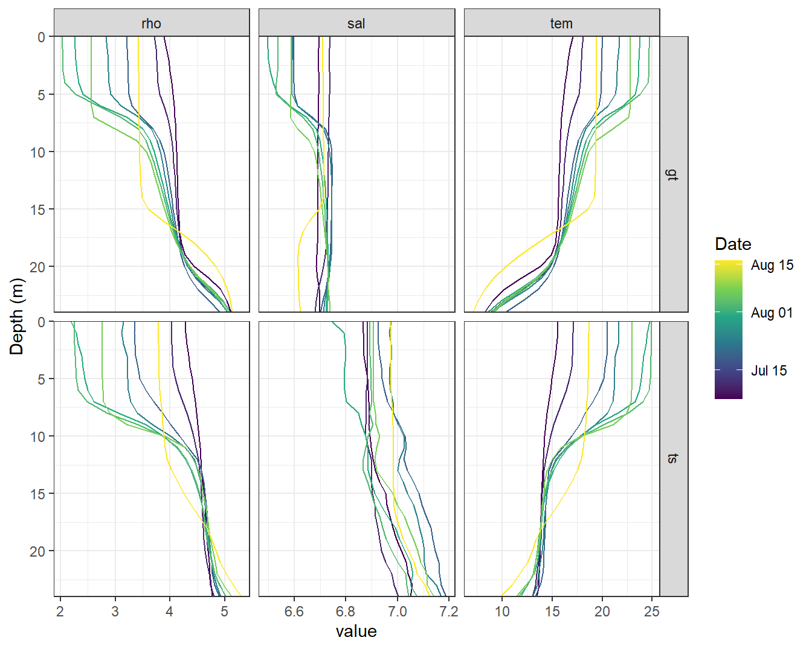This screenshot has height=649, width=812.
Task: Click the 'rho' facet column header
Action: click(x=152, y=23)
